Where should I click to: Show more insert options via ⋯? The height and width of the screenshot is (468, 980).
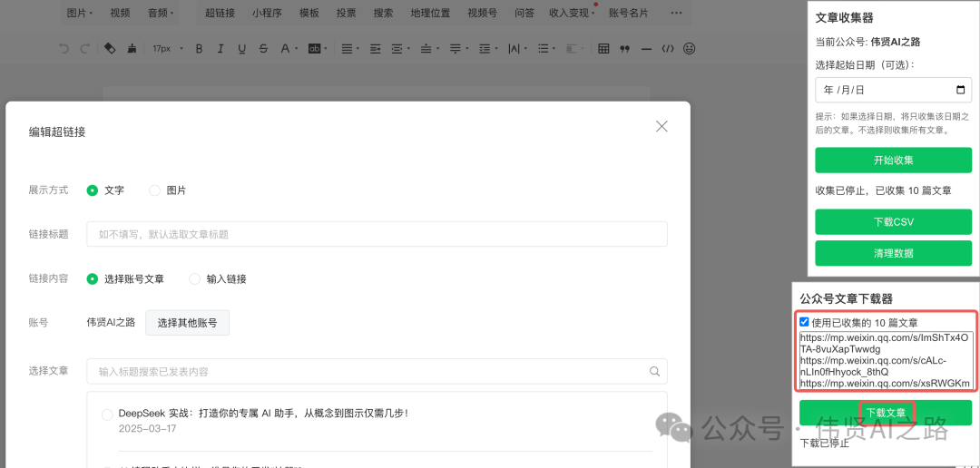676,13
